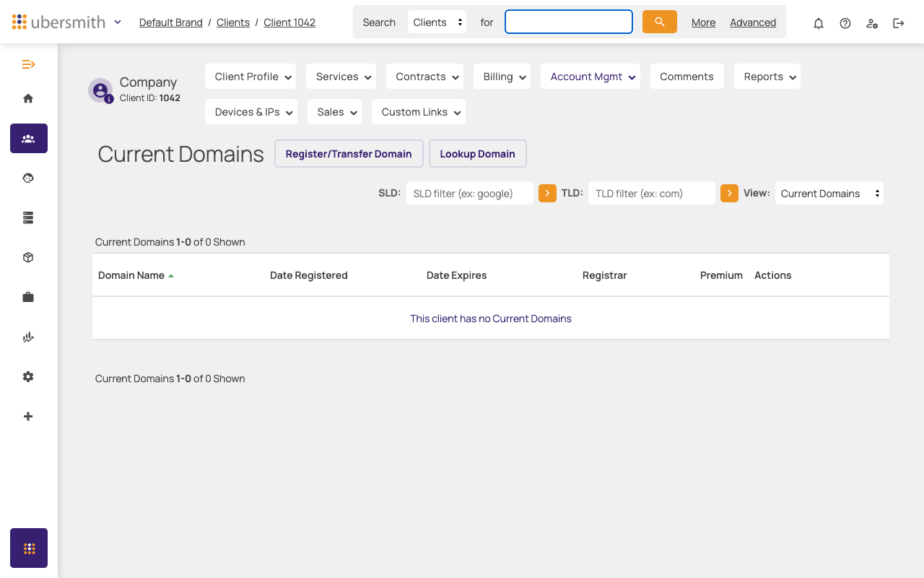The image size is (924, 578).
Task: Sort by Date Expires column header
Action: (457, 275)
